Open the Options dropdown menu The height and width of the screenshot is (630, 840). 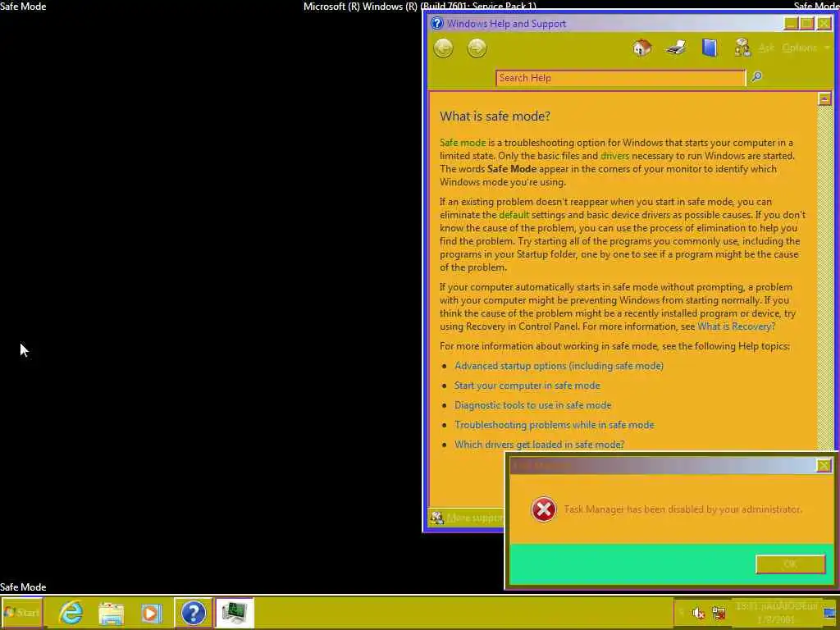[806, 48]
